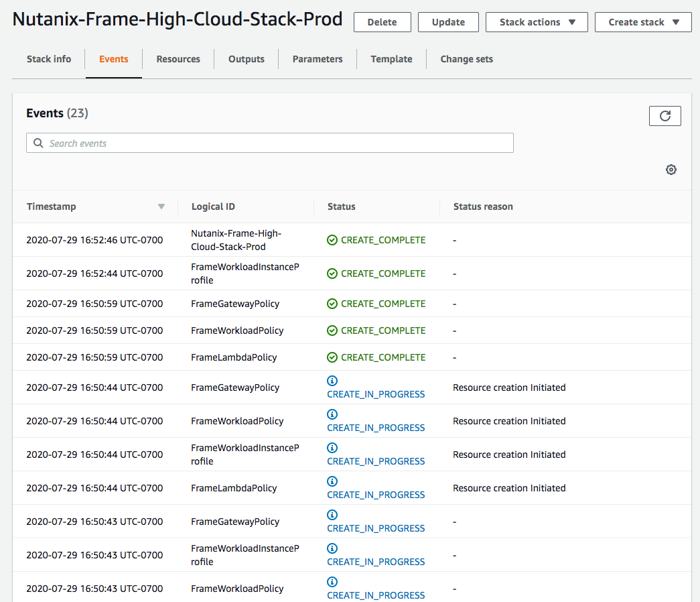Viewport: 700px width, 602px height.
Task: View the Template tab
Action: 391,59
